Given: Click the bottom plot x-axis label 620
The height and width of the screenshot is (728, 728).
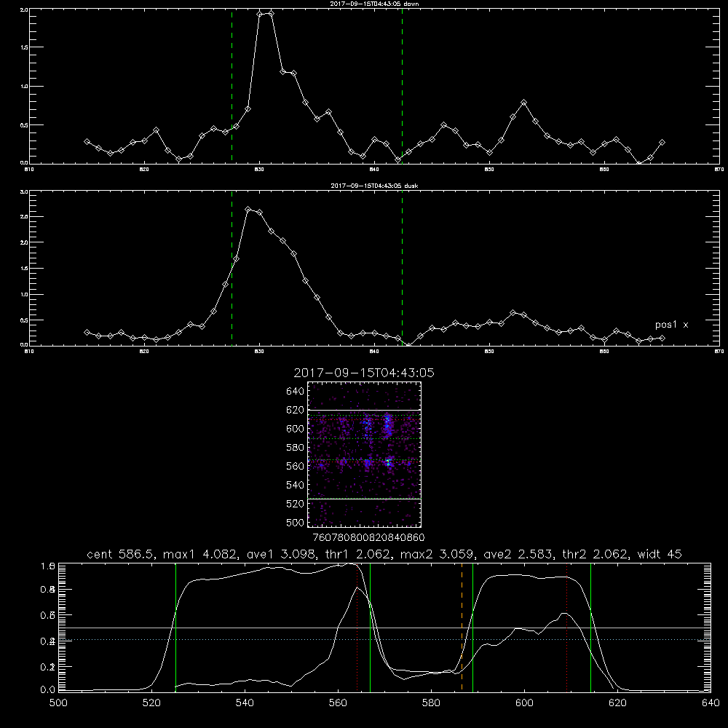Looking at the screenshot, I should [x=617, y=703].
